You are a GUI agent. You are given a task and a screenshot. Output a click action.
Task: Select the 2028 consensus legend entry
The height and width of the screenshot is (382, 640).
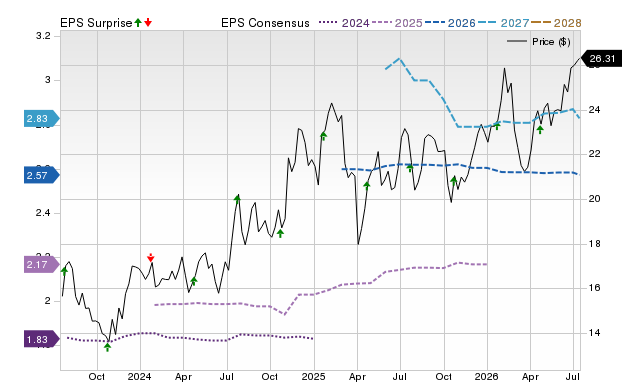556,23
